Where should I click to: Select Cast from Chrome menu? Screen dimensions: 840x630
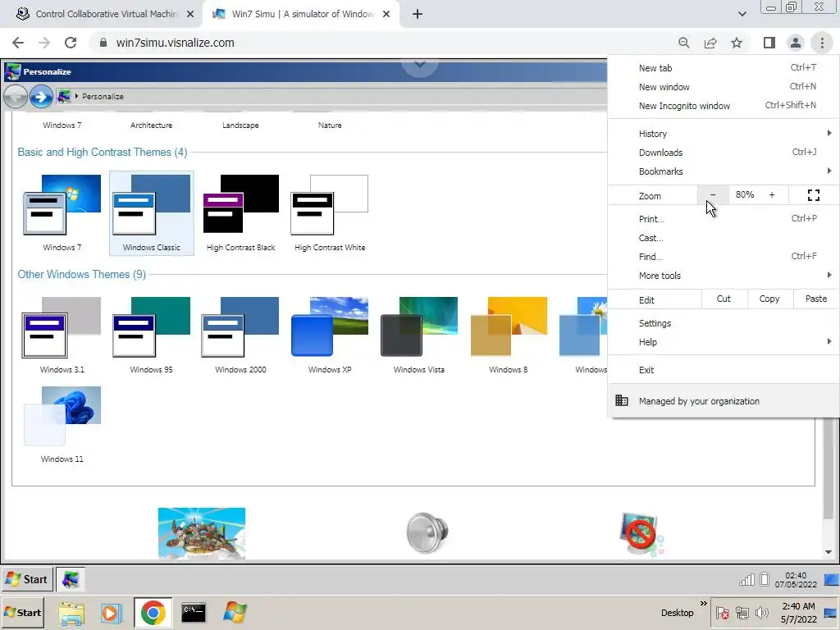click(x=724, y=238)
